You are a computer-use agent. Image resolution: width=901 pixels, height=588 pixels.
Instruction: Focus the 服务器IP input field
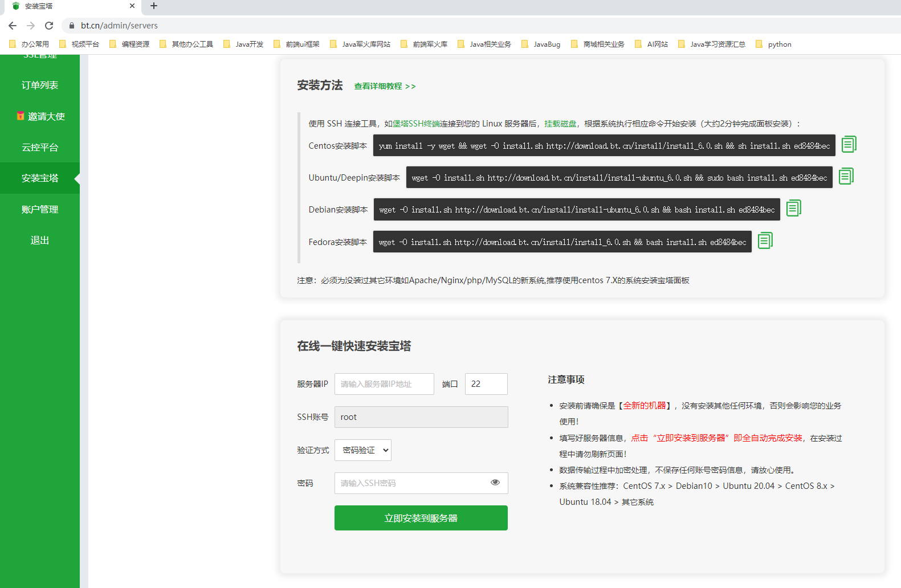pyautogui.click(x=384, y=384)
